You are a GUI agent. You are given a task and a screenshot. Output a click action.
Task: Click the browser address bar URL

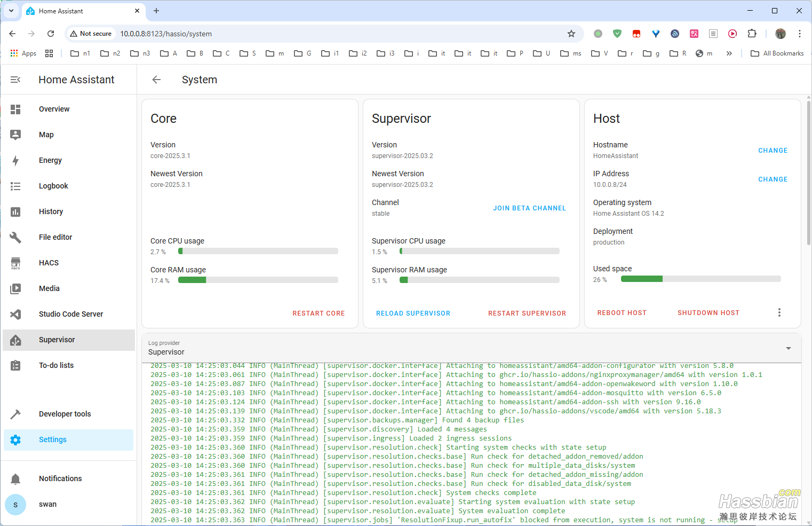[166, 34]
